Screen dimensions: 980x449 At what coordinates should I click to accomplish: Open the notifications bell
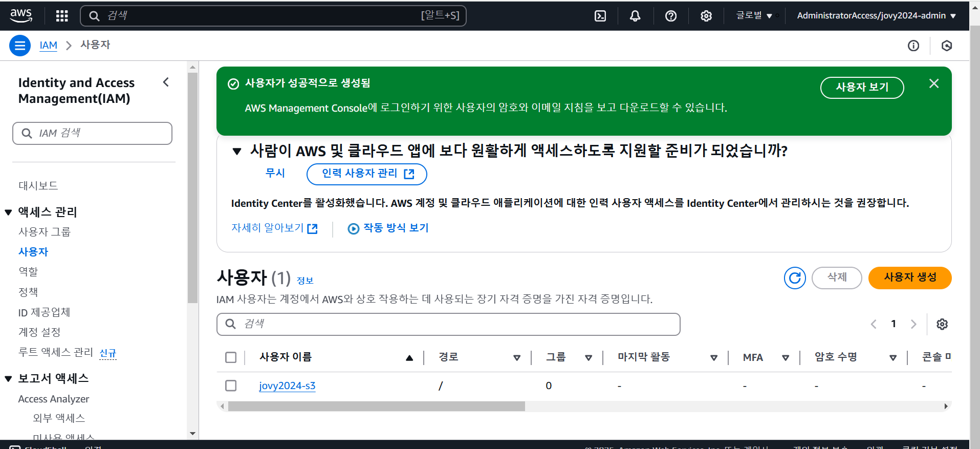[635, 16]
